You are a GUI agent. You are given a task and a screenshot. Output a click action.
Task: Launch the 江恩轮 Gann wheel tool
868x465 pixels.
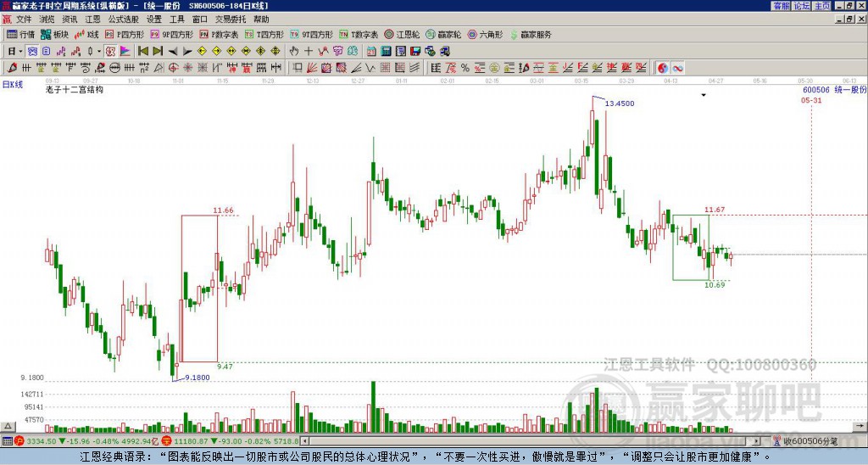pos(407,35)
